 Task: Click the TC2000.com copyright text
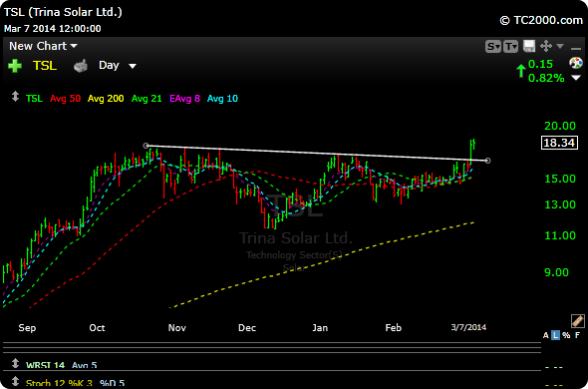541,20
